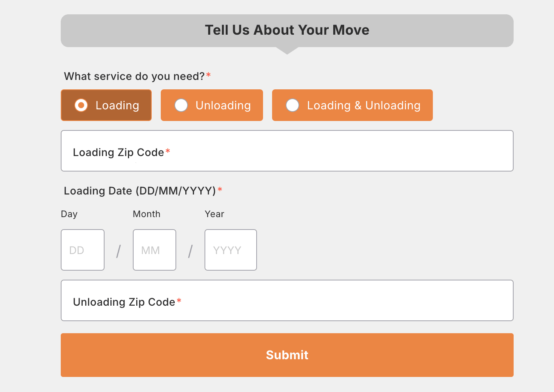
Task: Select the Loading service radio button
Action: [x=106, y=105]
